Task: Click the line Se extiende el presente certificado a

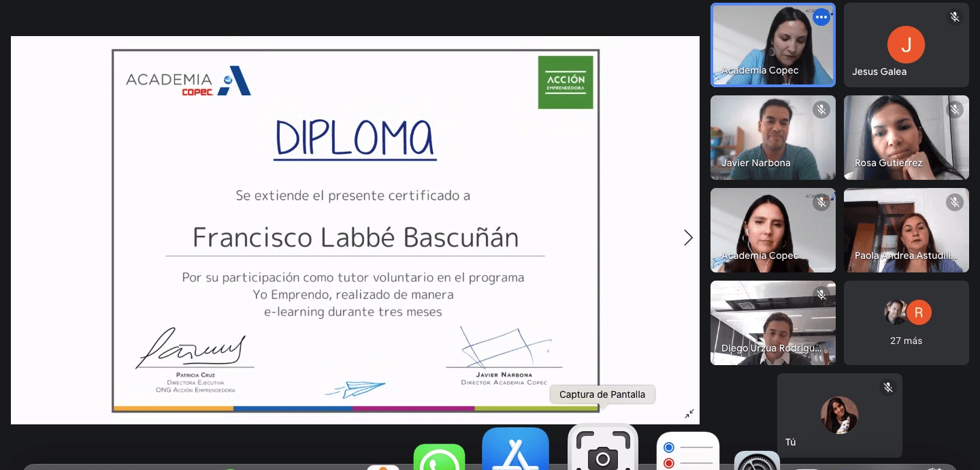Action: tap(353, 196)
